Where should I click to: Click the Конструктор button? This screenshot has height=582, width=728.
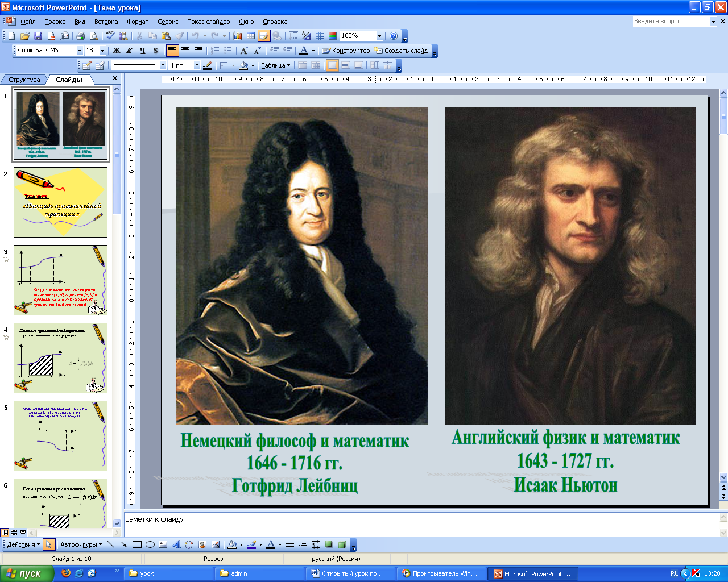pyautogui.click(x=346, y=51)
